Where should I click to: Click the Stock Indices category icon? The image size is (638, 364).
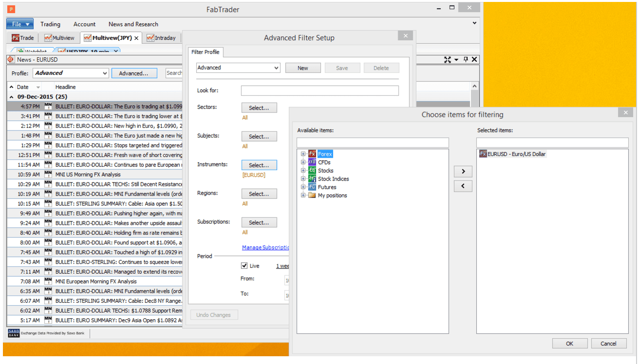coord(312,179)
